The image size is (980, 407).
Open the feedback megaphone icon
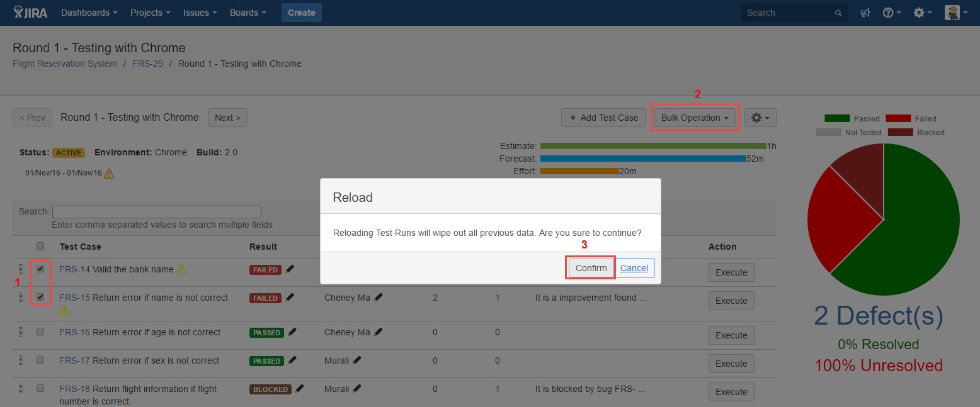[x=865, y=13]
